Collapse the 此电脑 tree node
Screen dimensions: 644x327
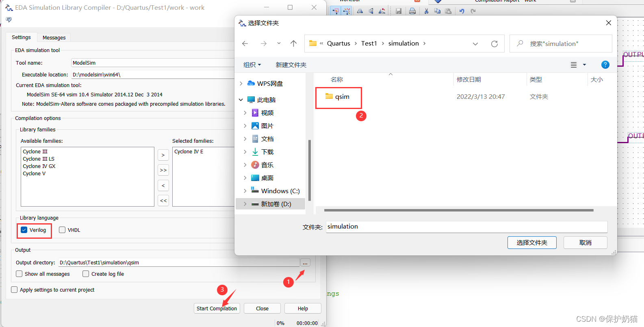(x=241, y=100)
